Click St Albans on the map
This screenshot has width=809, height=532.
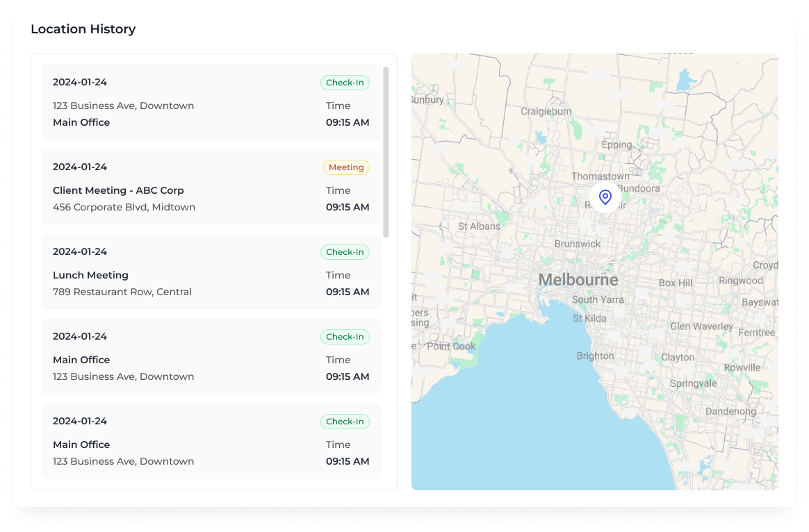(x=480, y=226)
